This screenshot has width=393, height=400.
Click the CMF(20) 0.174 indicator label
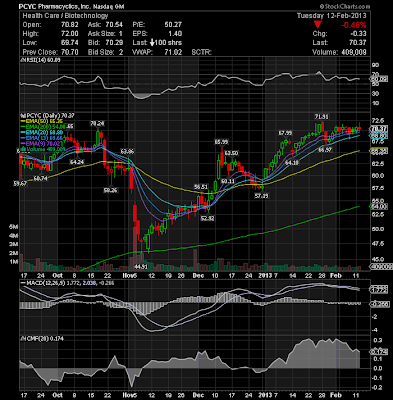(x=42, y=339)
